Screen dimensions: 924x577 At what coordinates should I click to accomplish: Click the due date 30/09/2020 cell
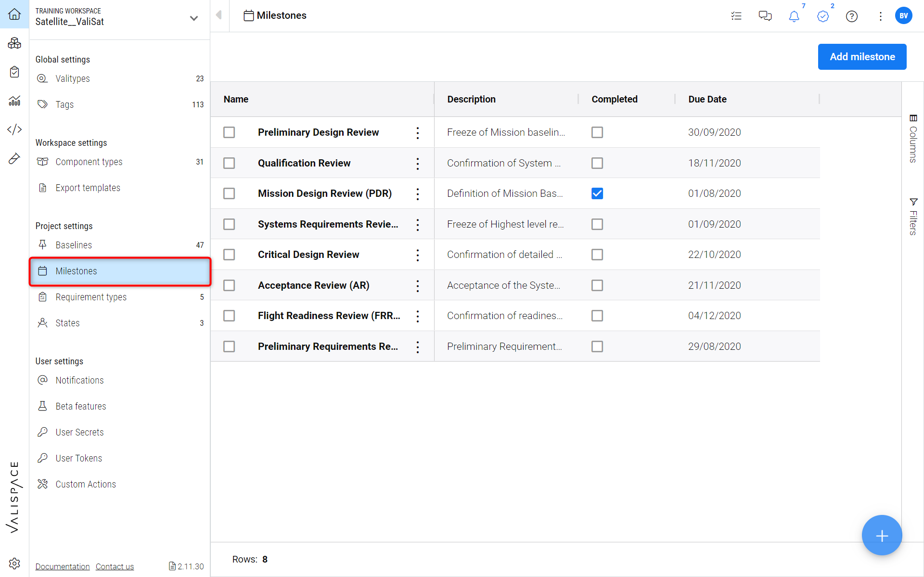pyautogui.click(x=714, y=132)
